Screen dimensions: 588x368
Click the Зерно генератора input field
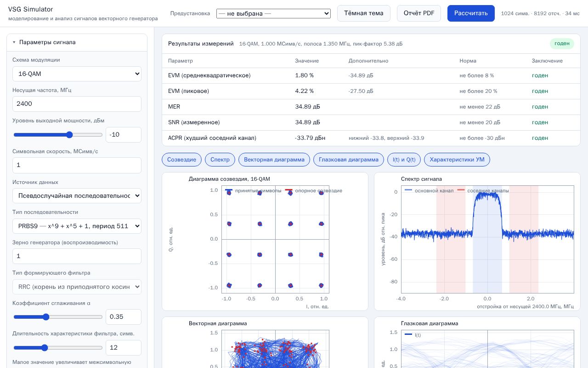click(77, 256)
